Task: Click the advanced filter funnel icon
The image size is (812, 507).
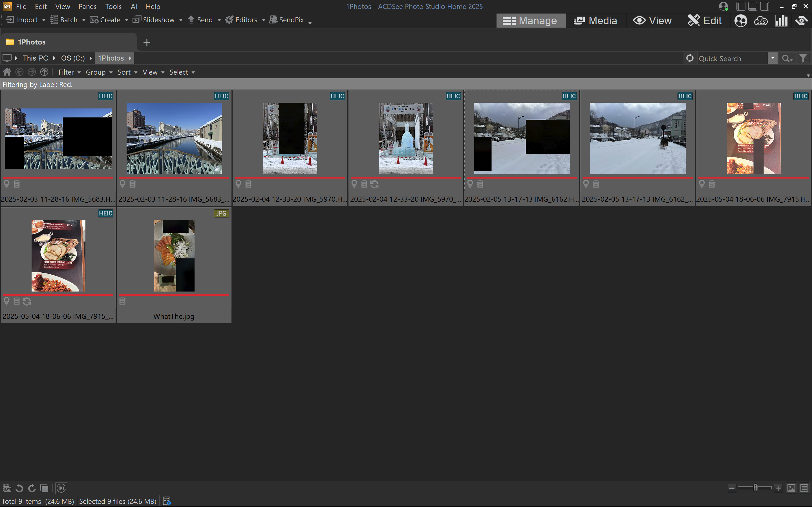Action: point(803,58)
